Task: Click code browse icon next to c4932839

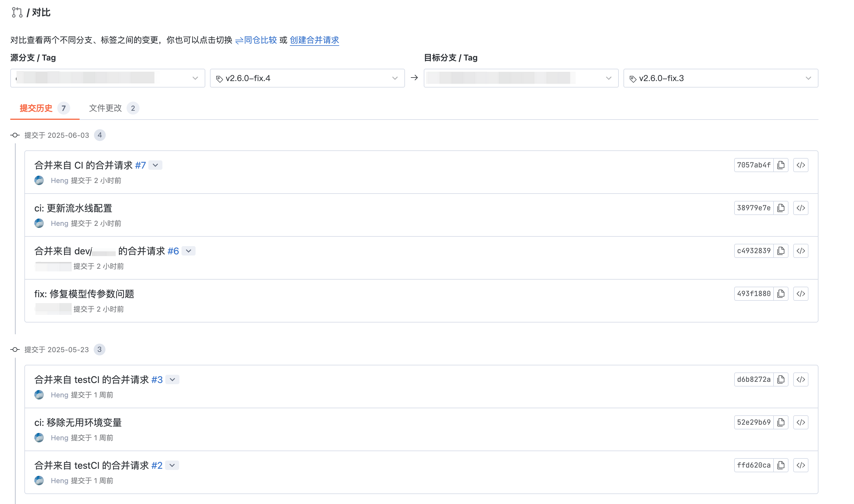Action: pos(801,251)
